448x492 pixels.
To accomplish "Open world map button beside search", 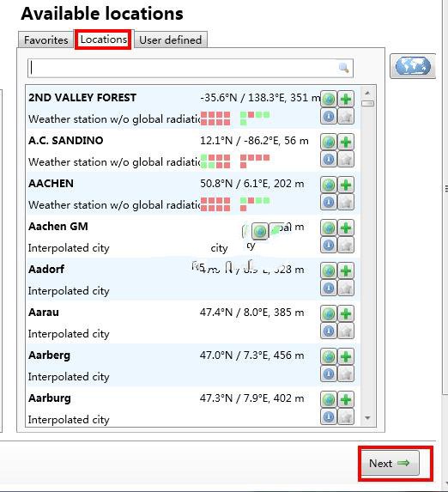I will [413, 66].
